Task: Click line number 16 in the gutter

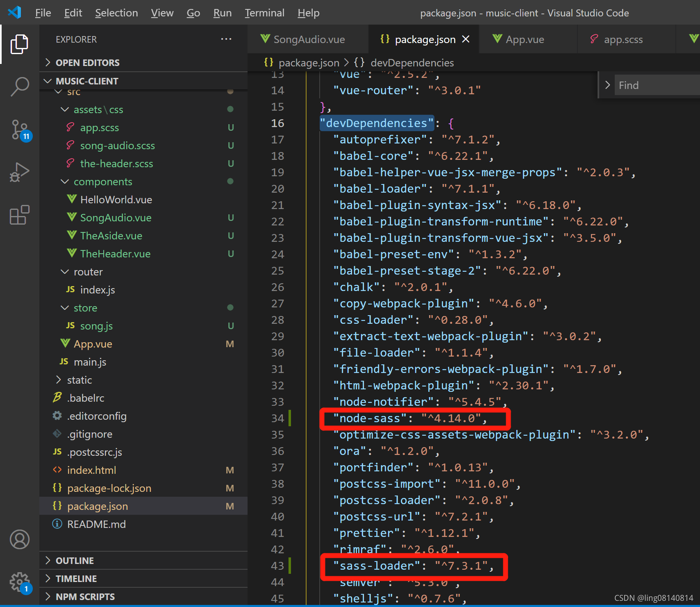Action: point(277,123)
